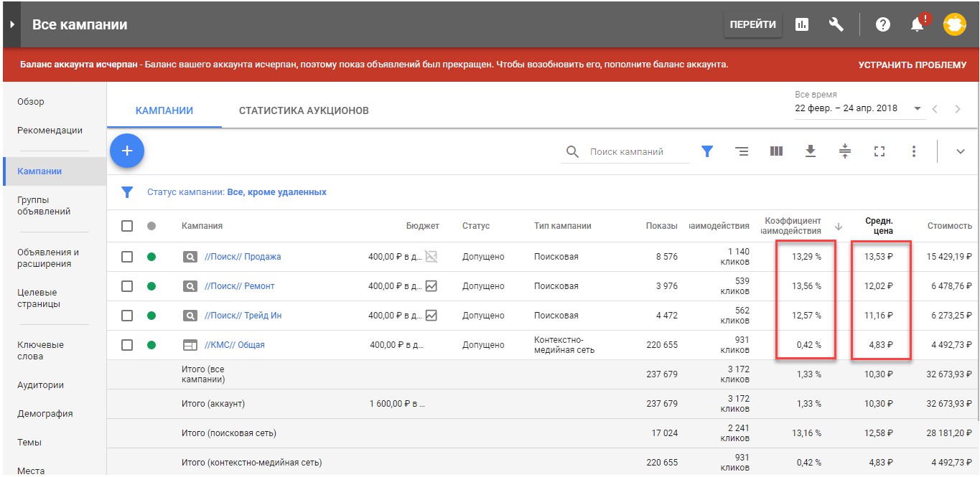Tick the checkbox for //КМС// Общая
The height and width of the screenshot is (477, 980).
pos(127,345)
